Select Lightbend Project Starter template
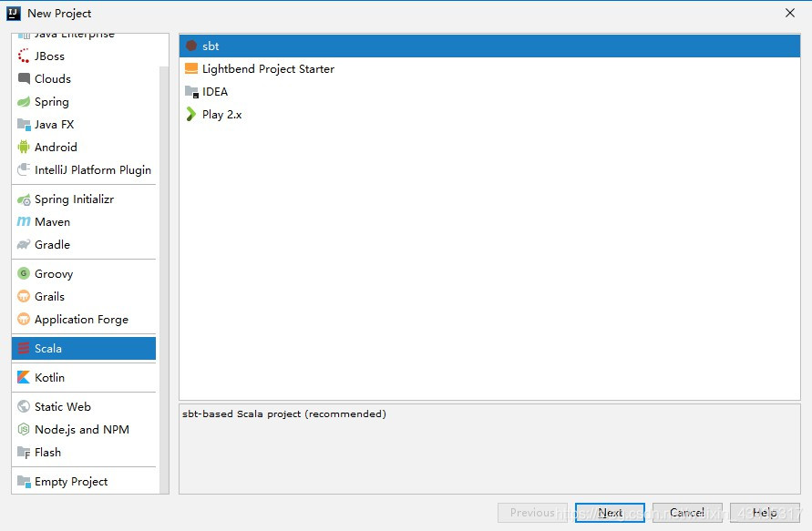This screenshot has width=812, height=531. coord(489,68)
